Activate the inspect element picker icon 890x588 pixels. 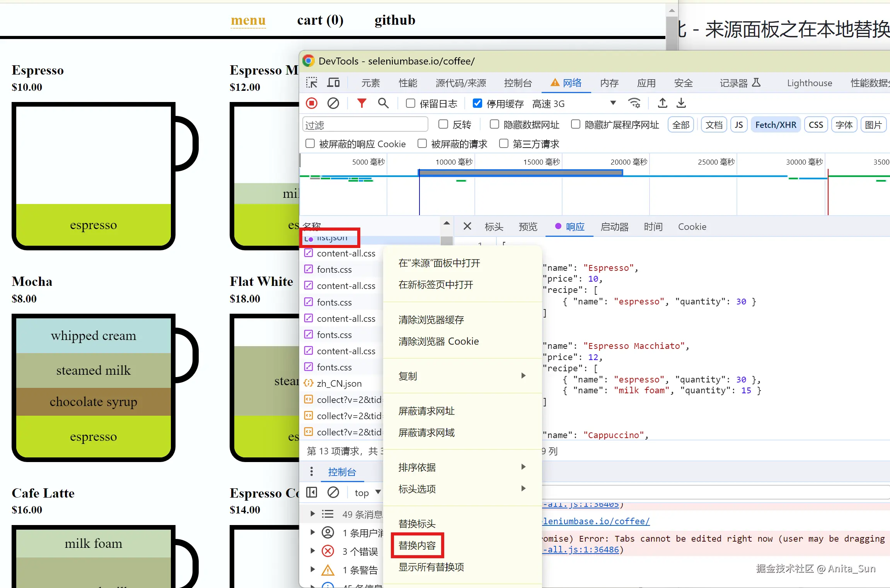pyautogui.click(x=311, y=83)
